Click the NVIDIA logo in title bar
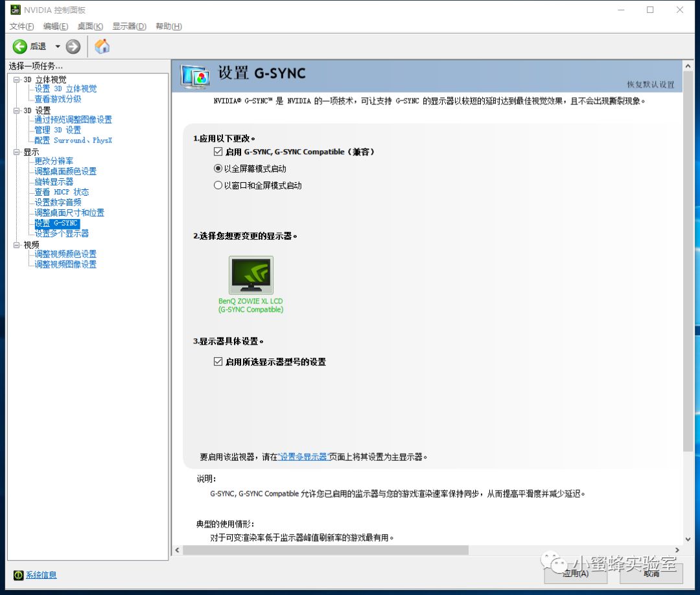This screenshot has height=595, width=700. pyautogui.click(x=16, y=10)
